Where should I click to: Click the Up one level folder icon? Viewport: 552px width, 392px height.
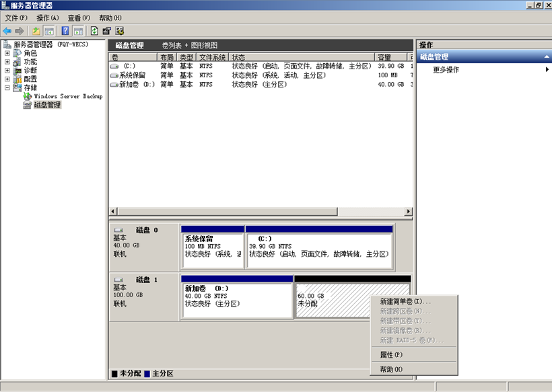pos(36,31)
